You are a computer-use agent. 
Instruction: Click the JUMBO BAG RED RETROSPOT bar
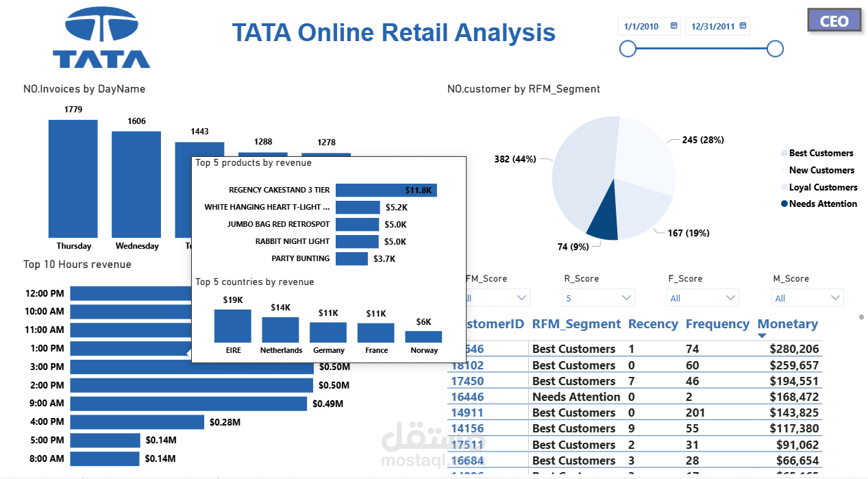point(357,224)
